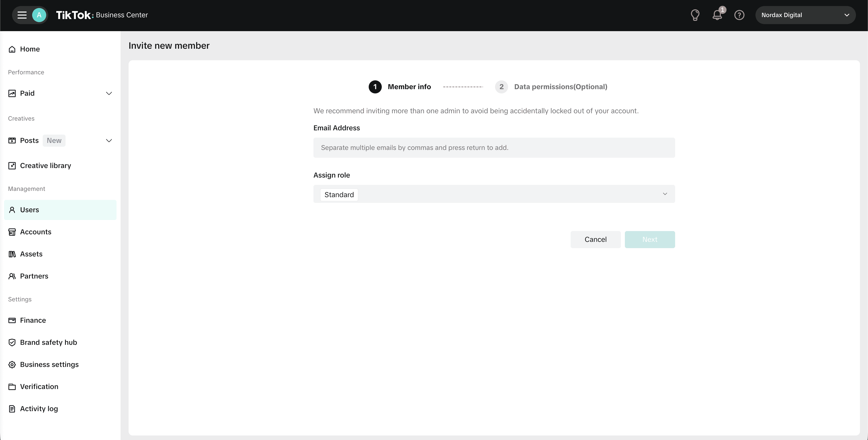
Task: View Partners in the sidebar
Action: pyautogui.click(x=34, y=276)
